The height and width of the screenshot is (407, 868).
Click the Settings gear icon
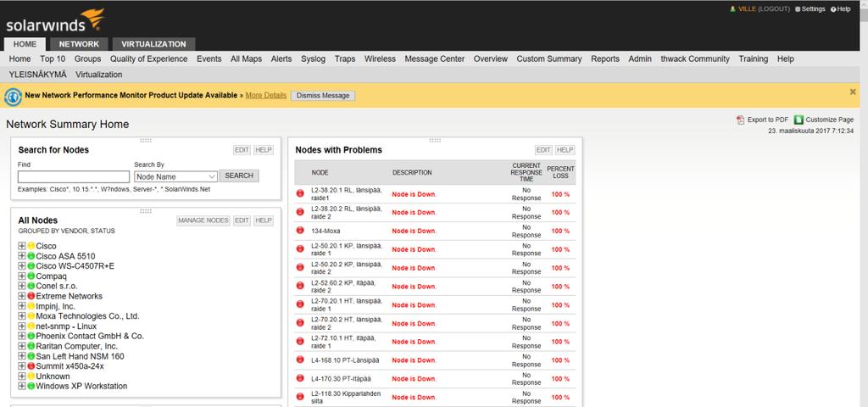(x=798, y=9)
